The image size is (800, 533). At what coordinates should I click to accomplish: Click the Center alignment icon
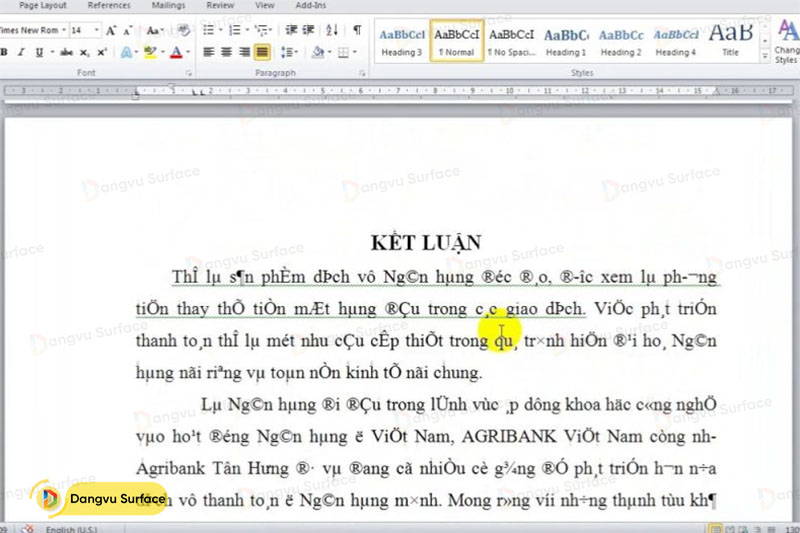(227, 52)
